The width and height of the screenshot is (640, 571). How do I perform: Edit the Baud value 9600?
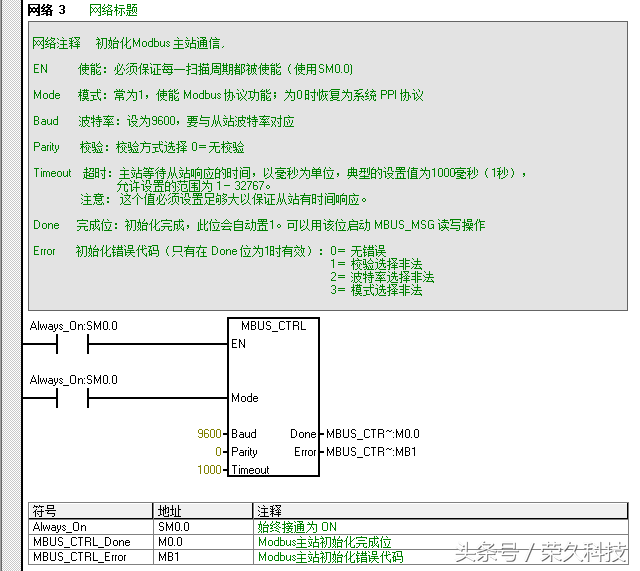pos(209,433)
